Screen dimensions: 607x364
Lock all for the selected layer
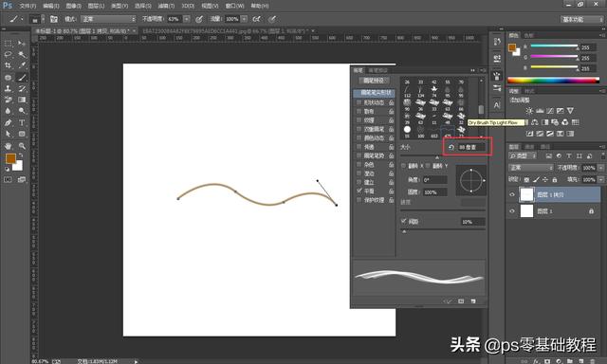click(554, 179)
